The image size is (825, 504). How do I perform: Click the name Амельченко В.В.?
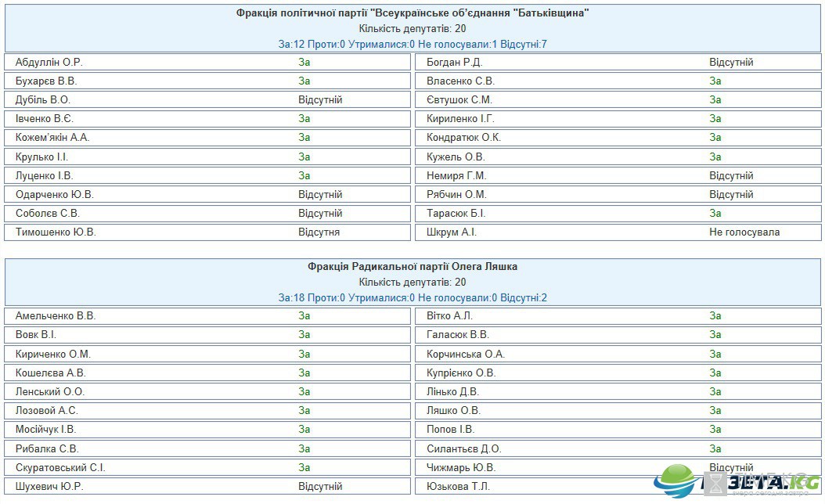[x=56, y=316]
